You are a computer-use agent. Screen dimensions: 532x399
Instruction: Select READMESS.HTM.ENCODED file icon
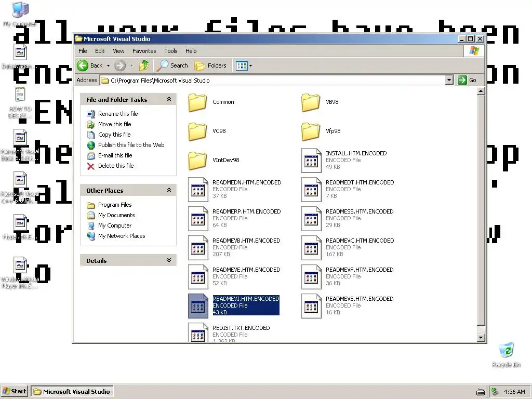(x=311, y=219)
